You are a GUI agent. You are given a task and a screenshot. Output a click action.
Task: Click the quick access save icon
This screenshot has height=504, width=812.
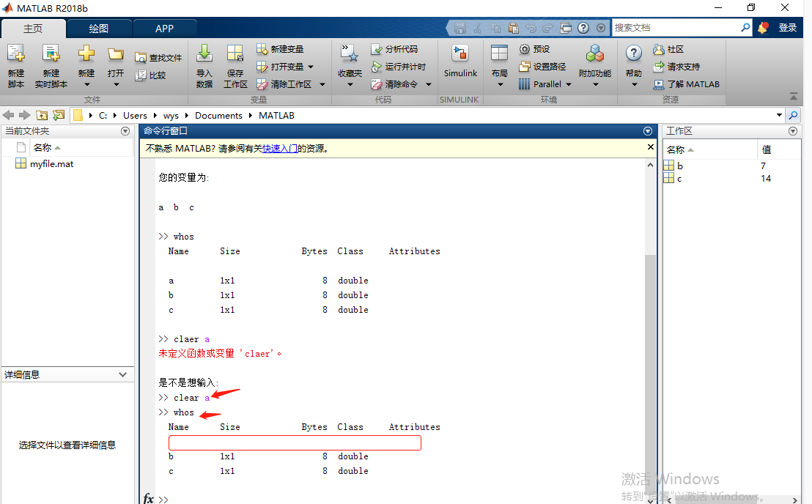[x=459, y=28]
